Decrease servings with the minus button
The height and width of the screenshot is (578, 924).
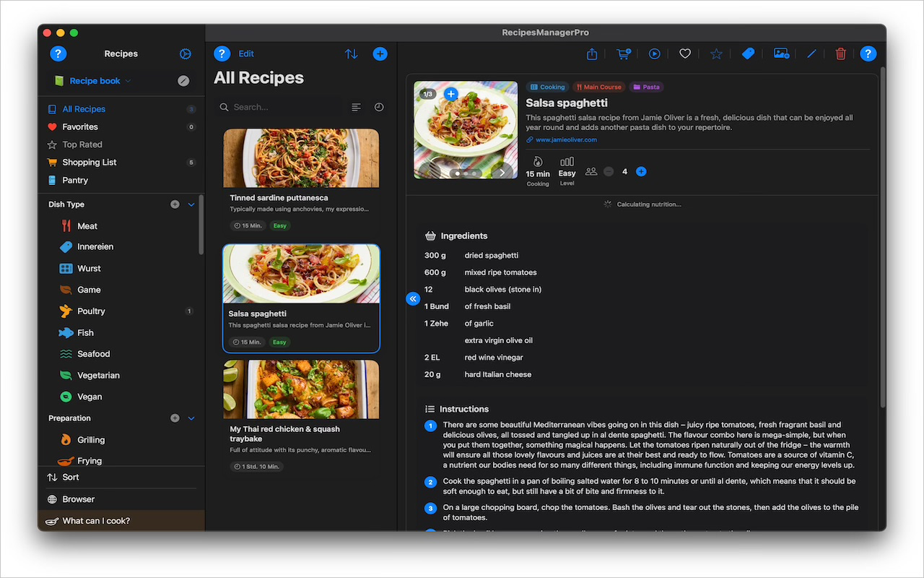click(x=609, y=171)
